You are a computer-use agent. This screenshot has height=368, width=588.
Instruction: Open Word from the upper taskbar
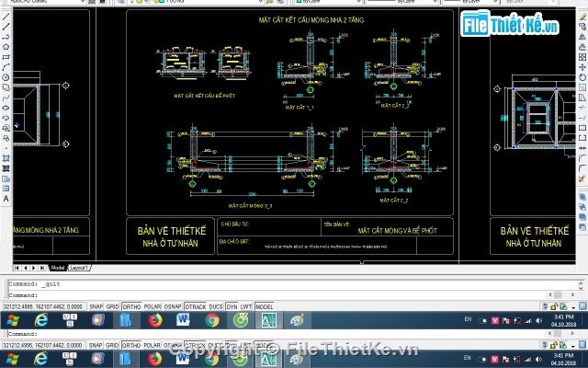pos(184,320)
